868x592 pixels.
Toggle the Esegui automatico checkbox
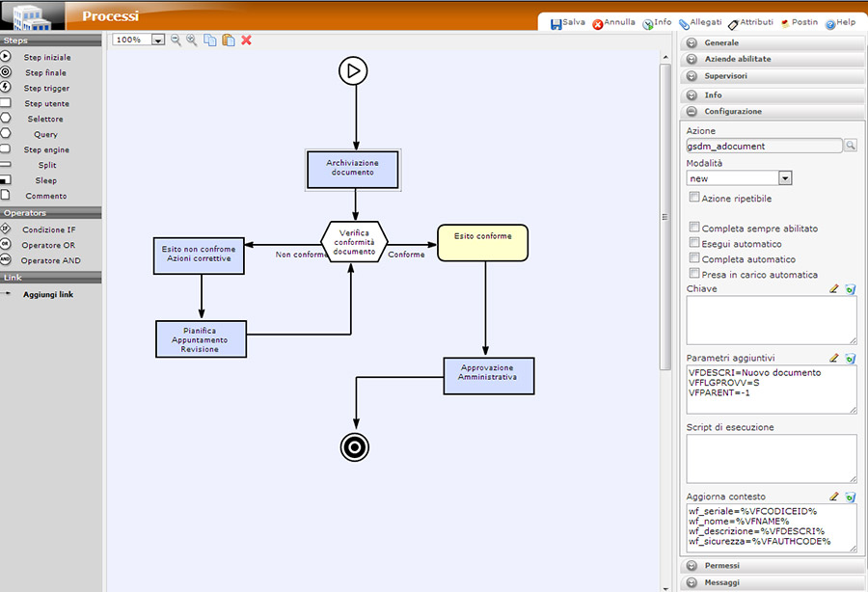click(694, 244)
